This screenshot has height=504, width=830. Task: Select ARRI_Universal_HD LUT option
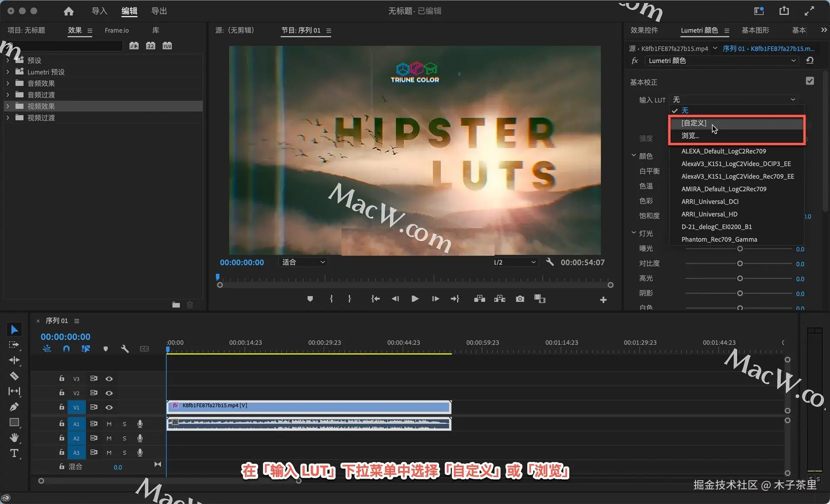point(709,214)
